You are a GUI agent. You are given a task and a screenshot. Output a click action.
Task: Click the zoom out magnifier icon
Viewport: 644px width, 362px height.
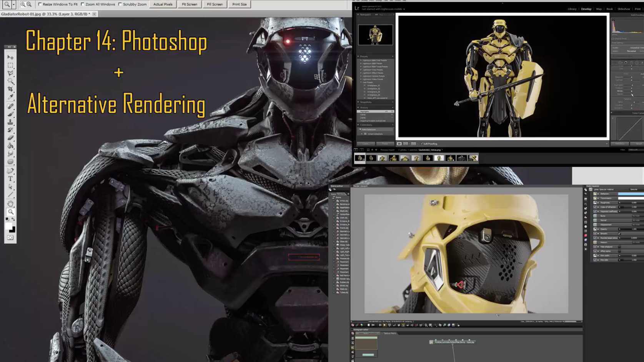coord(29,4)
